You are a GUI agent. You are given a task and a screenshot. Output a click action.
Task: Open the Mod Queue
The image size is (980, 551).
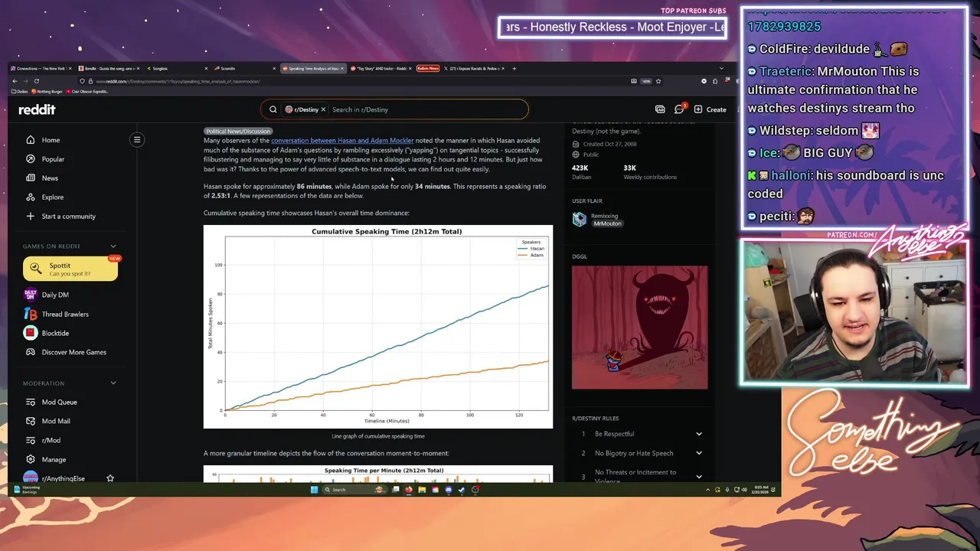coord(51,402)
